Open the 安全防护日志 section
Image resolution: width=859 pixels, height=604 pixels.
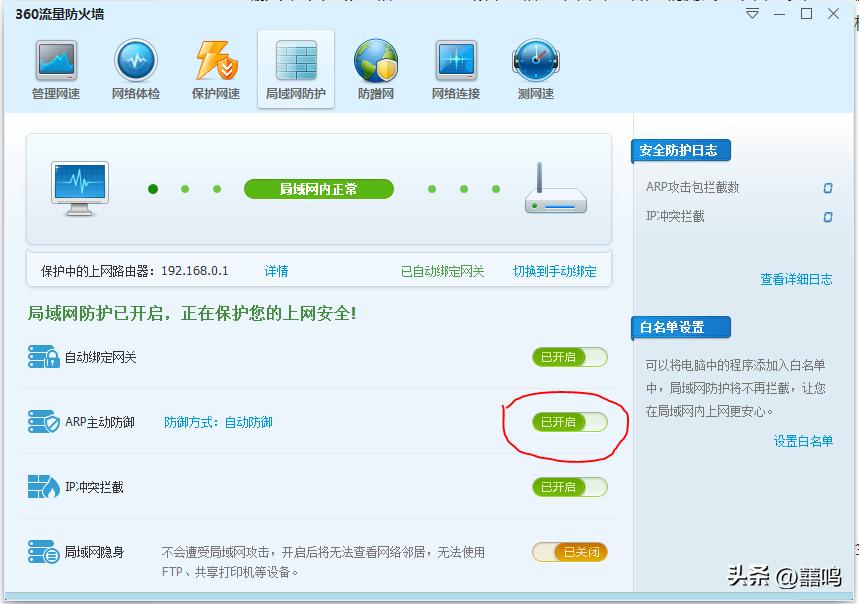[679, 149]
